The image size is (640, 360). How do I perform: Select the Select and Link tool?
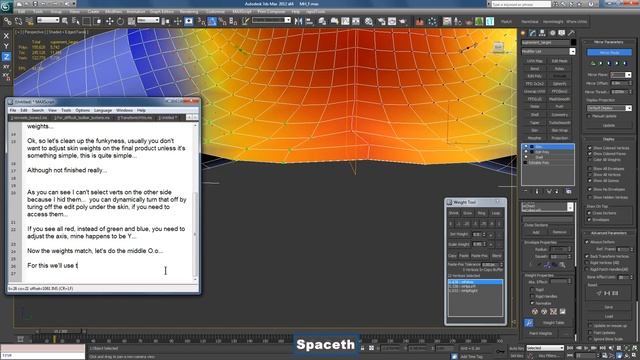[7, 21]
